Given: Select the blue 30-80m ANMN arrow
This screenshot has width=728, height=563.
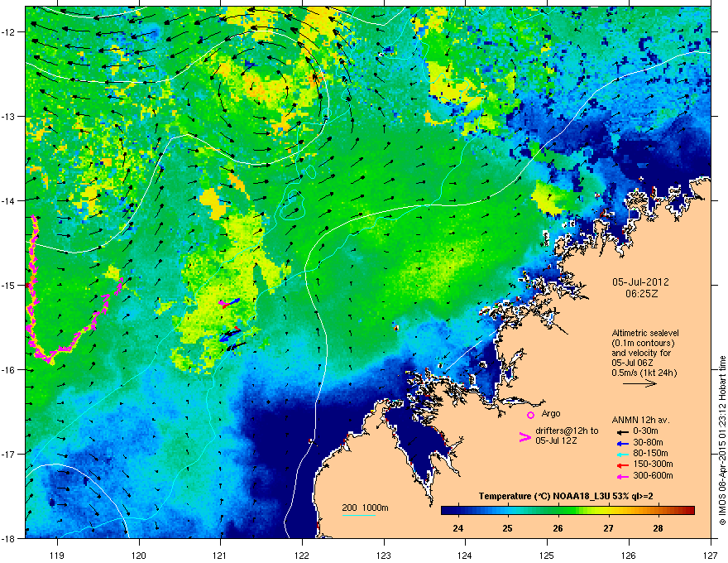Looking at the screenshot, I should (621, 443).
